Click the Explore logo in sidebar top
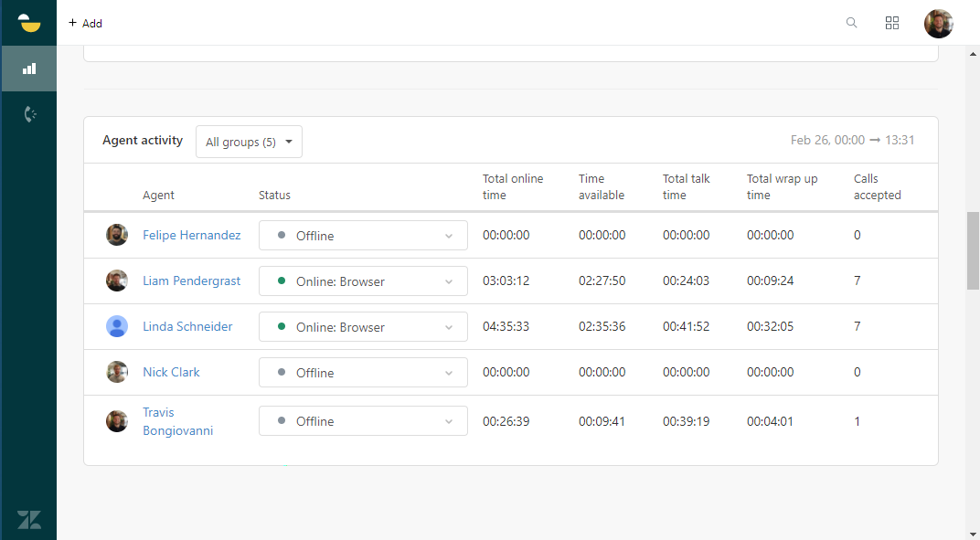The width and height of the screenshot is (980, 540). point(29,23)
